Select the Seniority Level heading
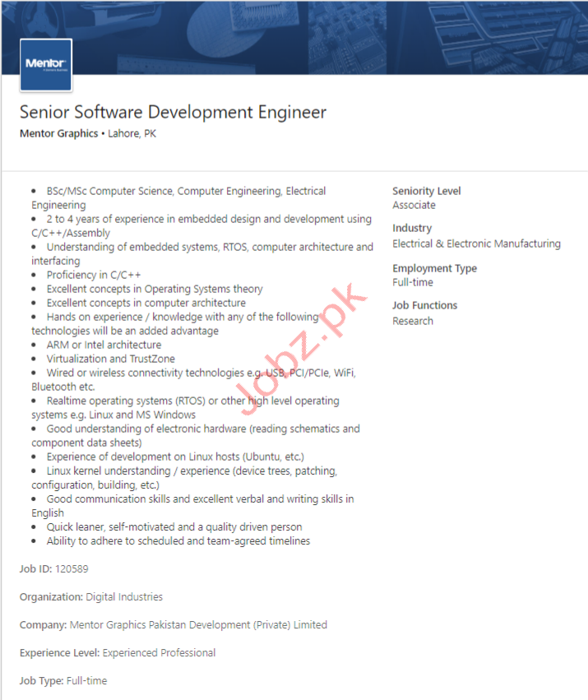The height and width of the screenshot is (700, 588). [x=426, y=191]
